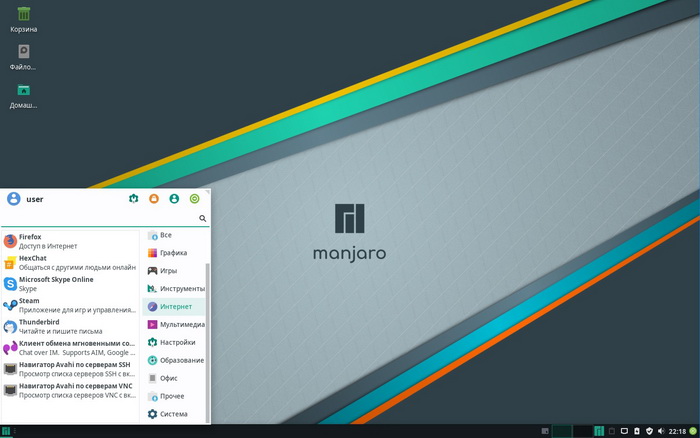Select the Система category
Image resolution: width=700 pixels, height=438 pixels.
[x=174, y=414]
